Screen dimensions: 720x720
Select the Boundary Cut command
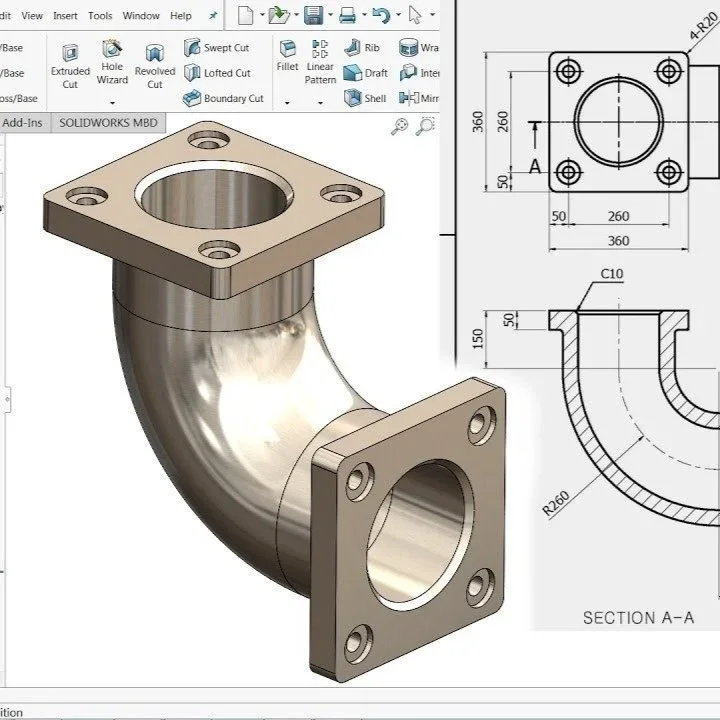[x=223, y=98]
